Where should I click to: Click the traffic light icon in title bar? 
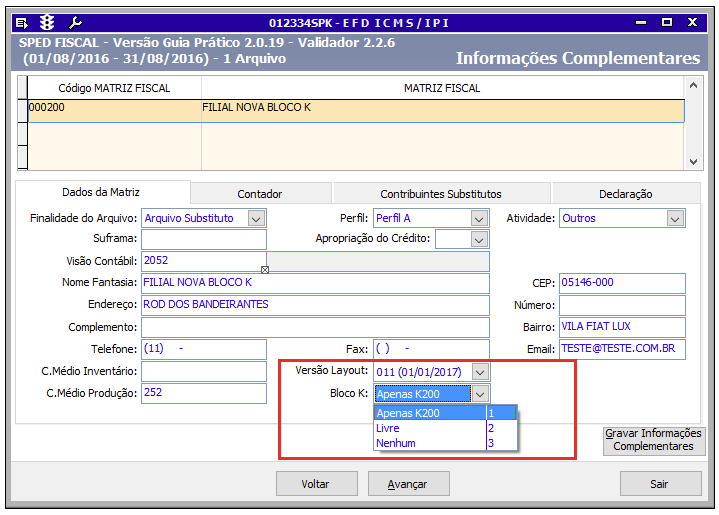[47, 22]
